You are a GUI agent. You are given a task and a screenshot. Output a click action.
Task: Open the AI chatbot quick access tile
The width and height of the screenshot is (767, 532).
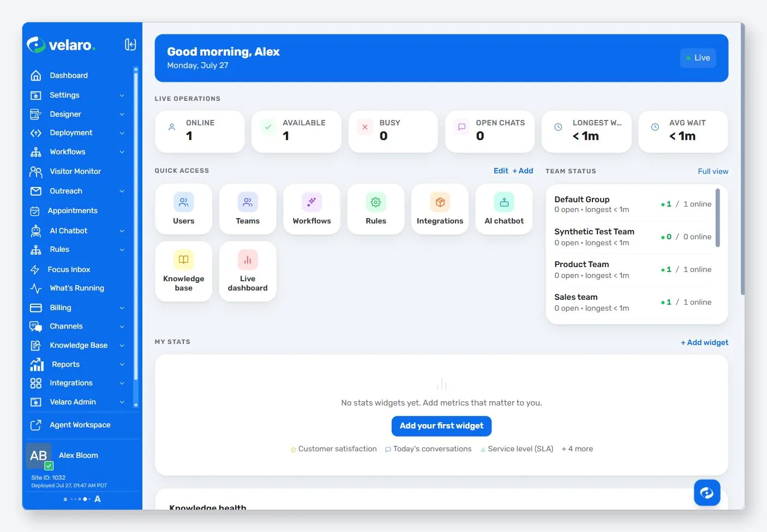click(x=504, y=209)
